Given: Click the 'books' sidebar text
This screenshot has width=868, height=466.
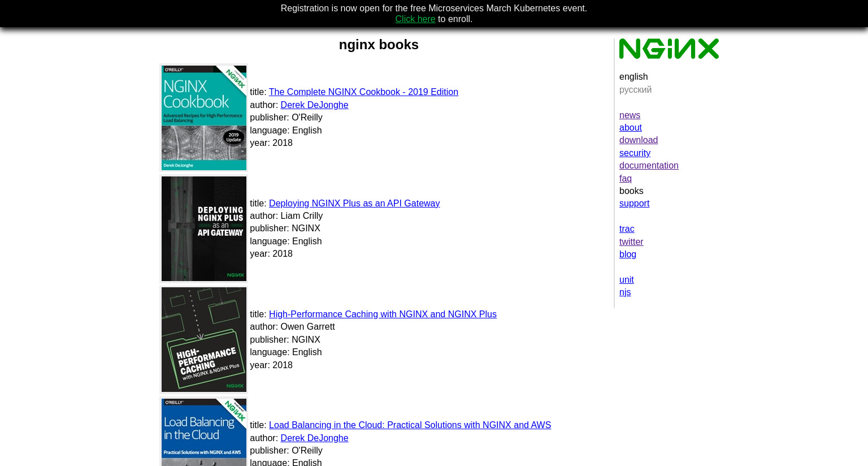Looking at the screenshot, I should pos(631,191).
